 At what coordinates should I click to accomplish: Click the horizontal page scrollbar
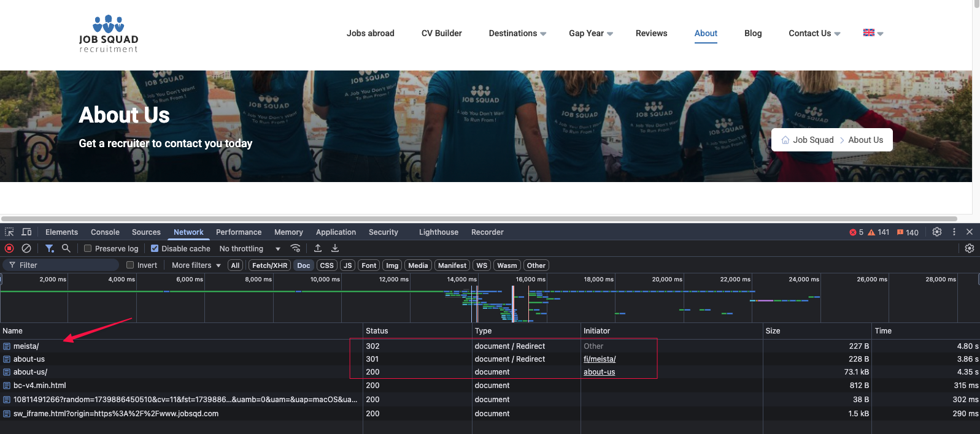click(x=479, y=219)
